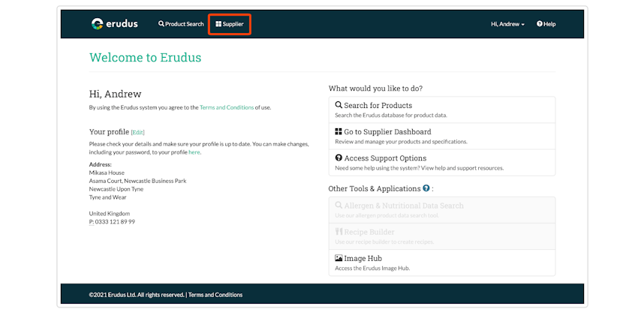Open the Image Hub tool
The width and height of the screenshot is (644, 309).
click(x=442, y=262)
